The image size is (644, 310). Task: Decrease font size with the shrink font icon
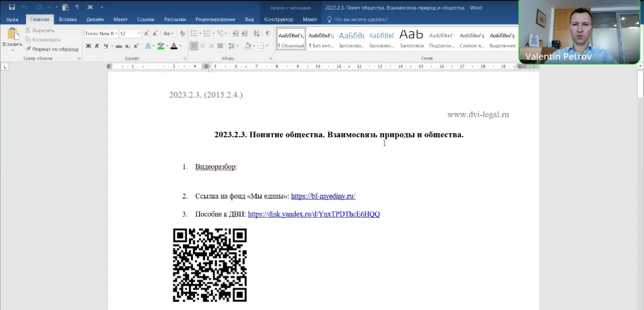[155, 34]
